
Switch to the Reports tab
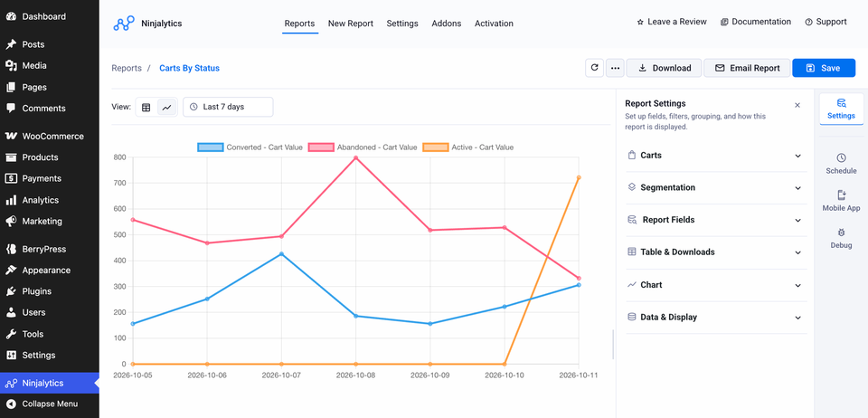click(299, 24)
